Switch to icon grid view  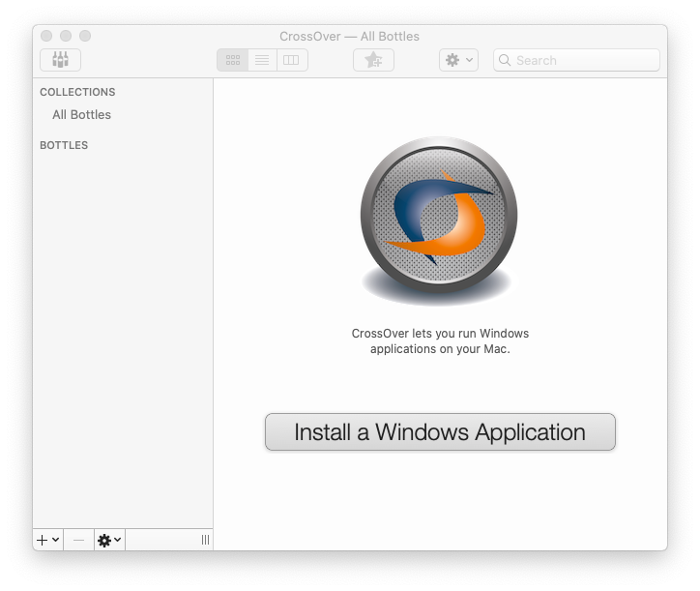click(x=233, y=60)
